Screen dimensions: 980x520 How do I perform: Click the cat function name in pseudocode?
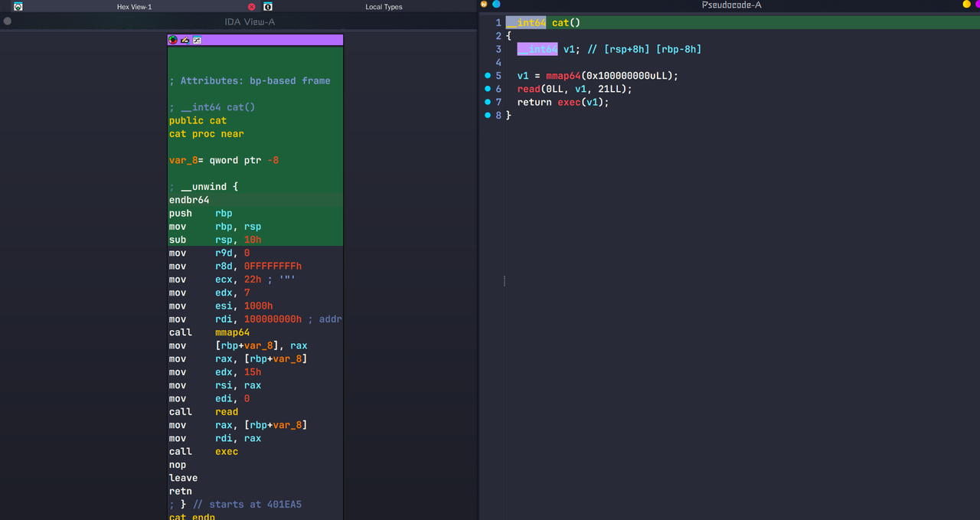560,23
